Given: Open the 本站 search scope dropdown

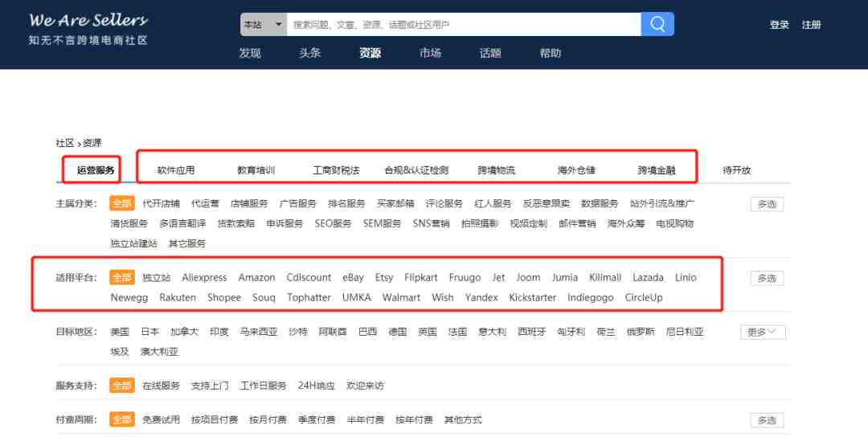Looking at the screenshot, I should tap(263, 24).
